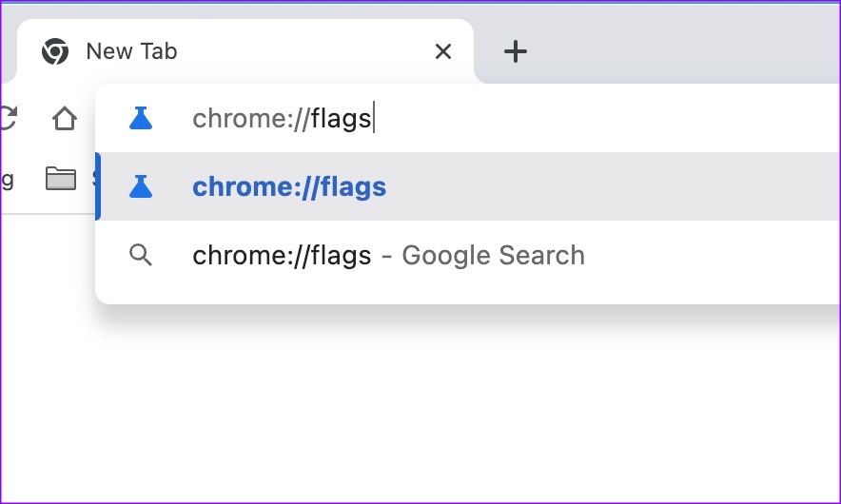This screenshot has height=504, width=841.
Task: Open a new tab with the plus button
Action: click(515, 51)
